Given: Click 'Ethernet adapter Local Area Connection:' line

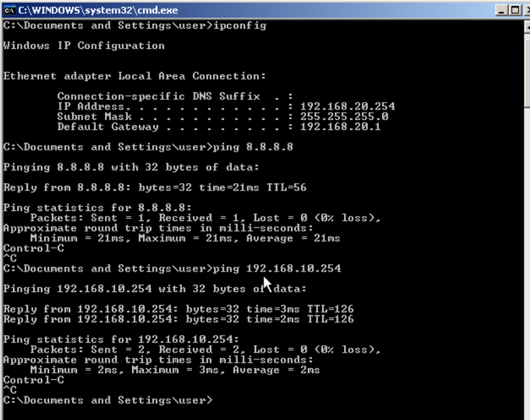Looking at the screenshot, I should tap(134, 76).
